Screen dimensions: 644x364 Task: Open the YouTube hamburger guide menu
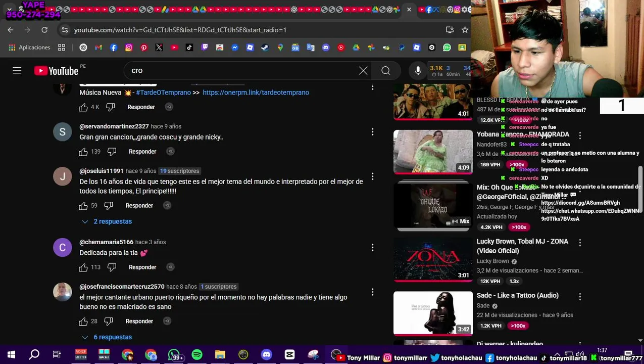point(17,71)
